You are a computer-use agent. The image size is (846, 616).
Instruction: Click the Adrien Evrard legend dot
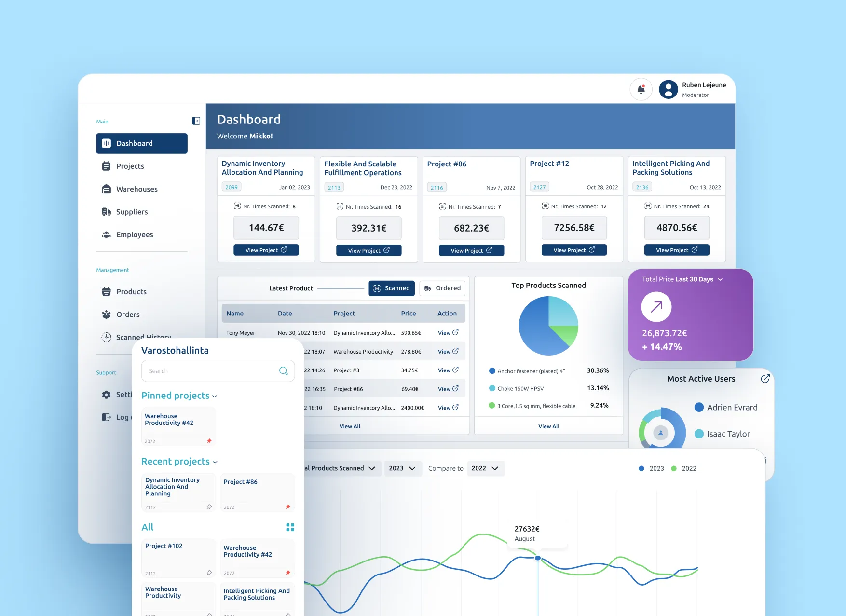699,407
